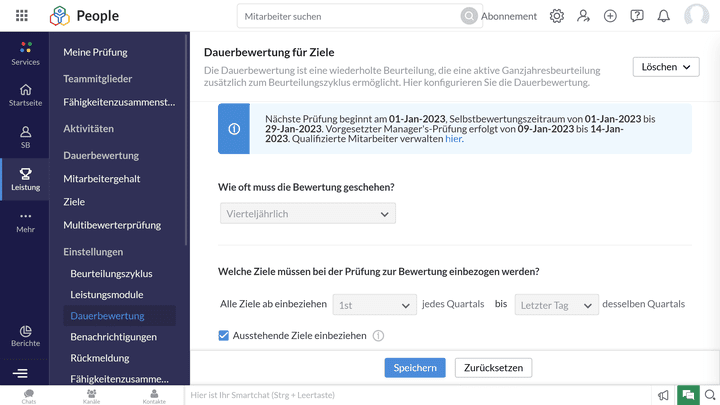Open Berichte reports
The image size is (720, 405).
click(25, 336)
